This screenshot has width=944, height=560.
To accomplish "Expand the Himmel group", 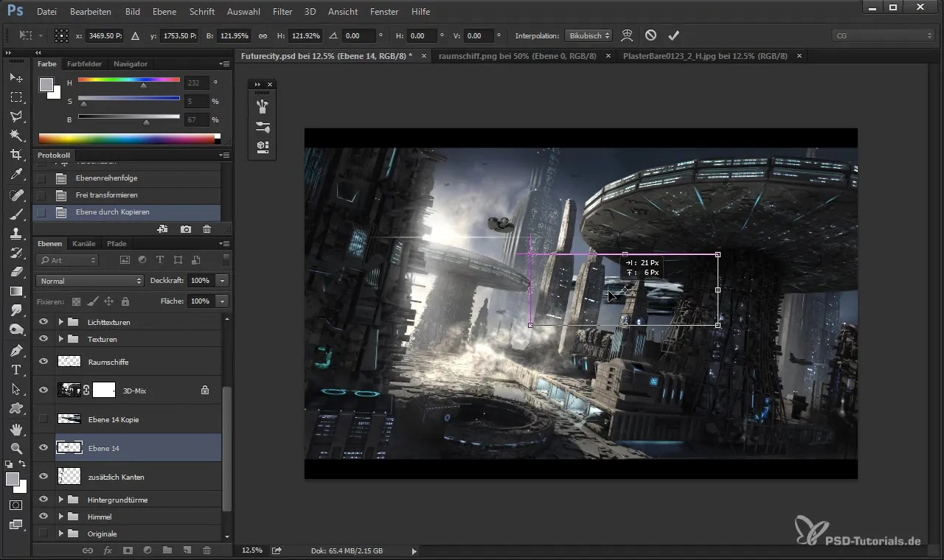I will [x=61, y=517].
